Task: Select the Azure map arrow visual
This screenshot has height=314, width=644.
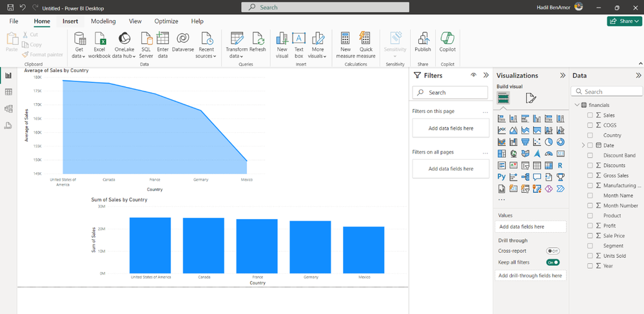Action: point(537,153)
